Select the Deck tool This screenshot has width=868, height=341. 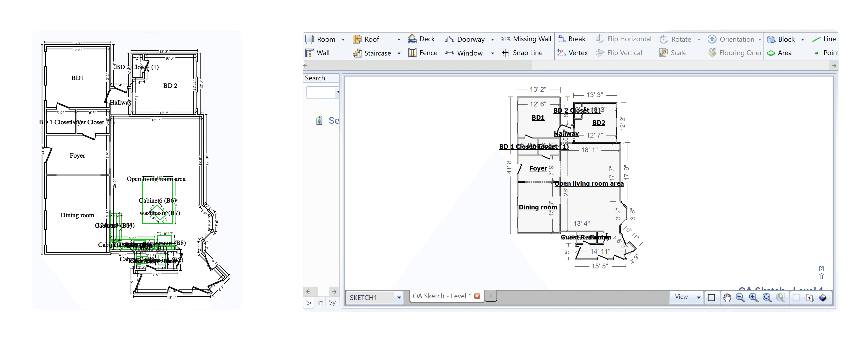point(421,39)
